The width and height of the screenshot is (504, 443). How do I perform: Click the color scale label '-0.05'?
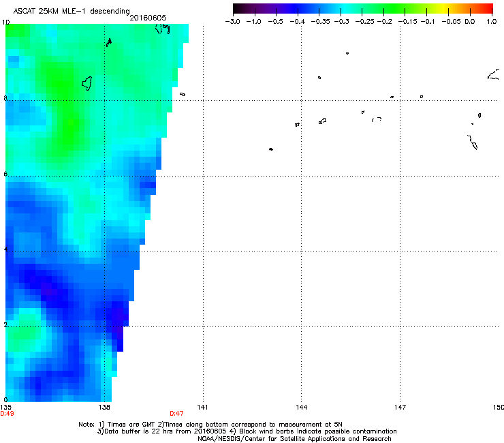pos(452,22)
